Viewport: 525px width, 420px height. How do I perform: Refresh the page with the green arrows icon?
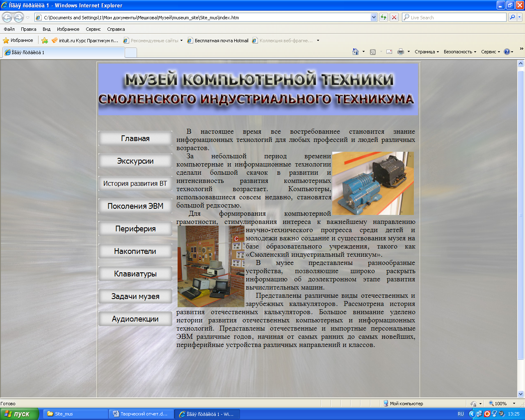pos(383,17)
